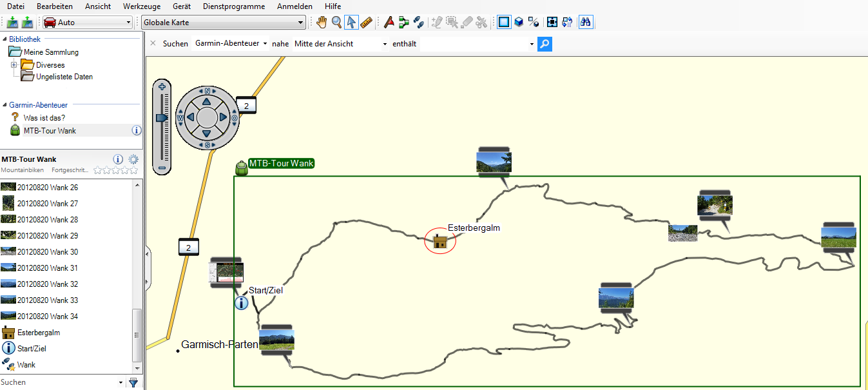Click the Was ist das? link
This screenshot has height=390, width=868.
click(44, 118)
